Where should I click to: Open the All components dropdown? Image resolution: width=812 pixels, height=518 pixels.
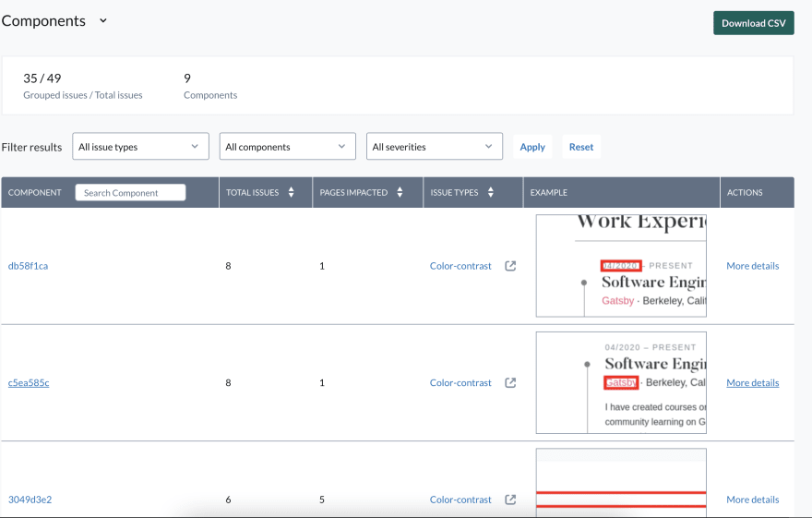pos(287,147)
